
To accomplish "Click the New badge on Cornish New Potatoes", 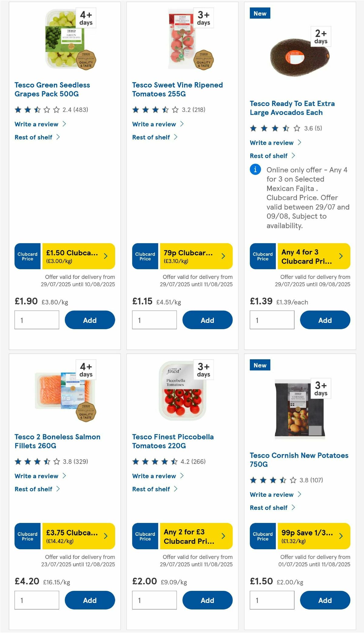I will (260, 365).
